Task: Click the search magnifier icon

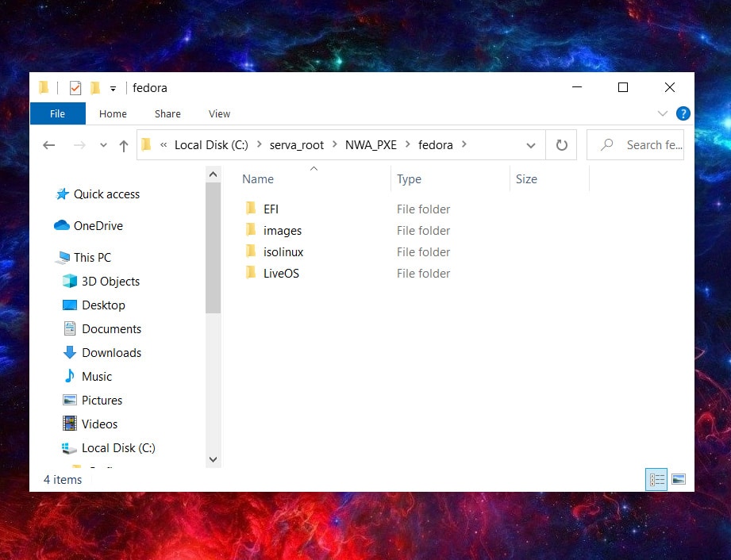Action: pyautogui.click(x=606, y=145)
